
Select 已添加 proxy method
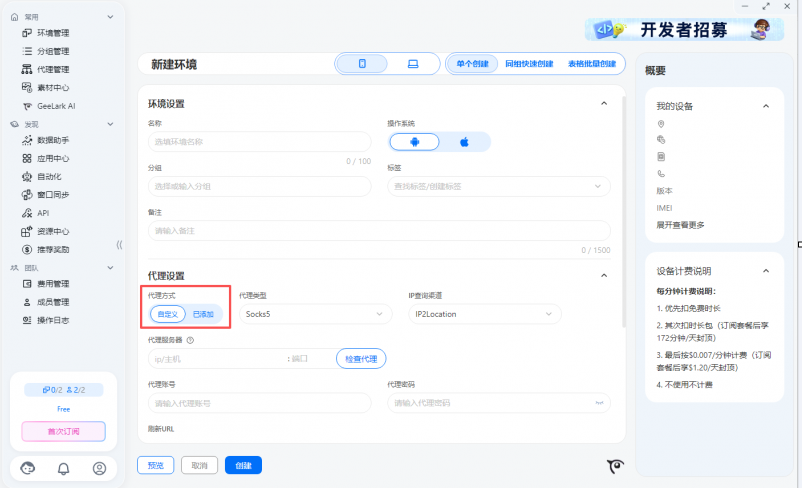pos(203,314)
